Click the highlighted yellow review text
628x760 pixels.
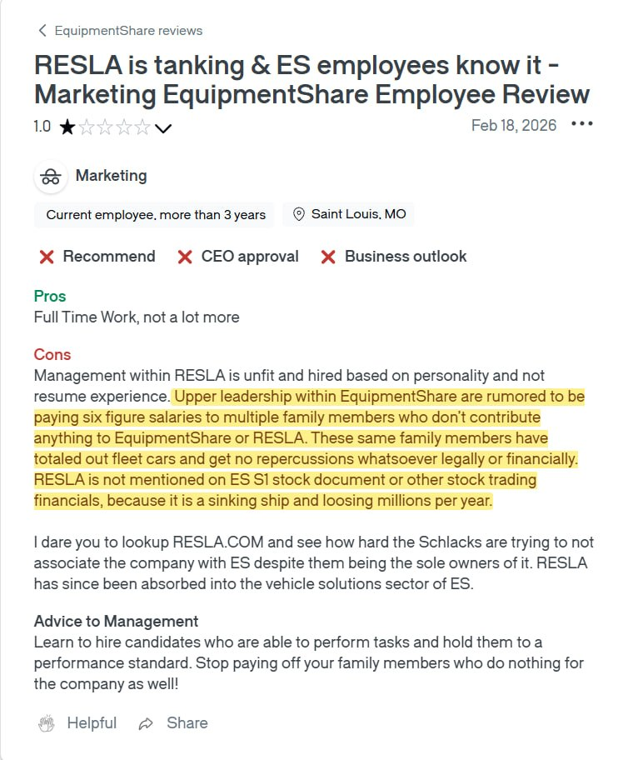point(309,448)
